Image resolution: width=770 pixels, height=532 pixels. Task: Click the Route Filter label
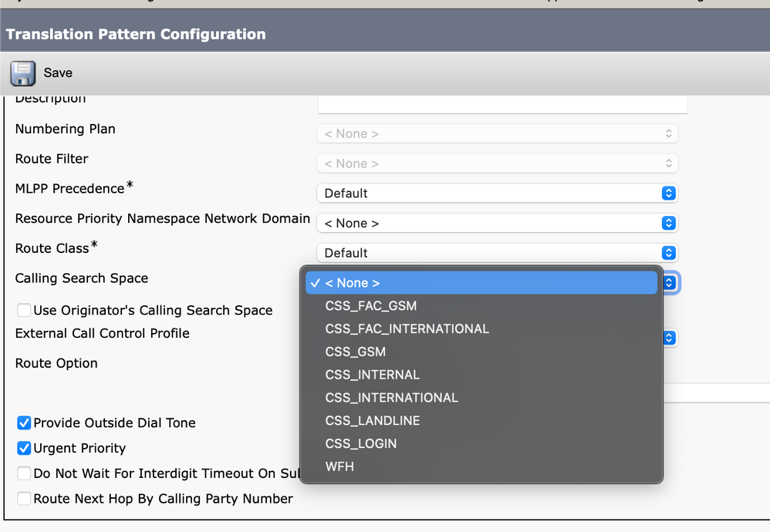click(52, 159)
